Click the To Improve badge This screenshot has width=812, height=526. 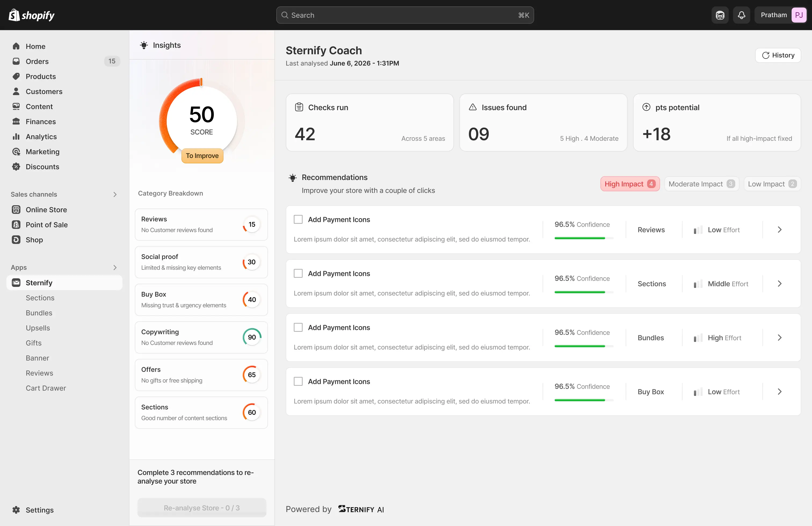202,155
